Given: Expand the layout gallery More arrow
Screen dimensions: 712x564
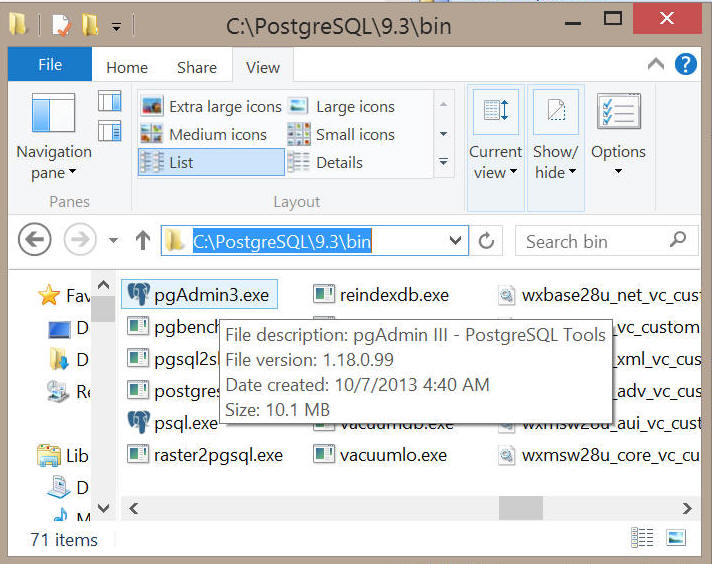Looking at the screenshot, I should click(444, 162).
